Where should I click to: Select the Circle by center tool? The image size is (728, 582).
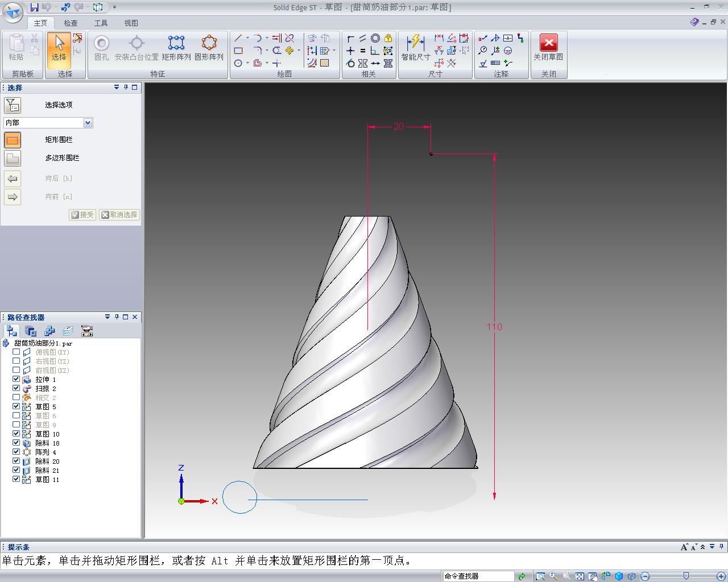click(x=238, y=63)
